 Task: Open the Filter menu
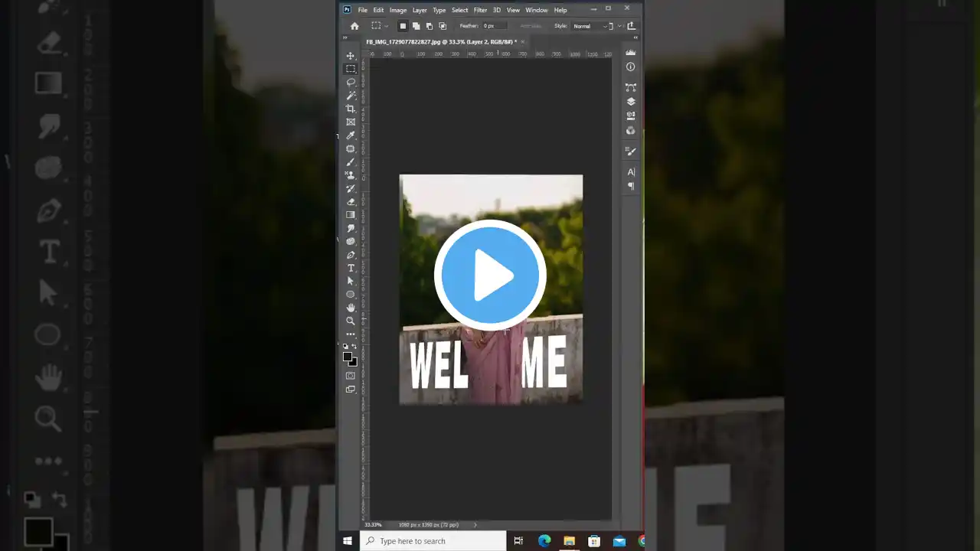[x=480, y=10]
